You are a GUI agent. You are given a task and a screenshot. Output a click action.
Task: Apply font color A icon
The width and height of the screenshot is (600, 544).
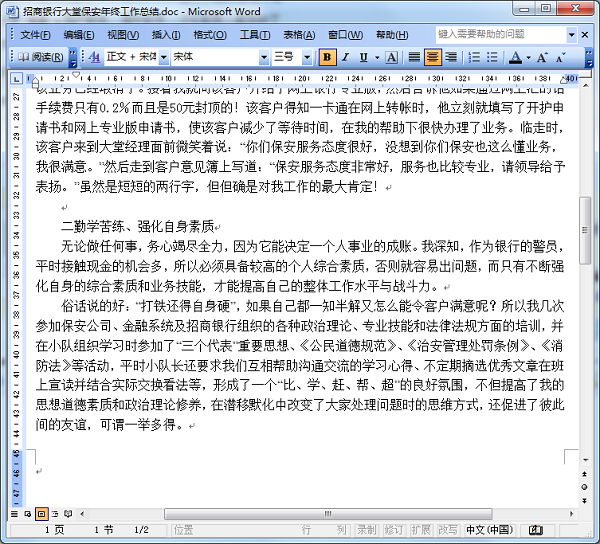515,57
